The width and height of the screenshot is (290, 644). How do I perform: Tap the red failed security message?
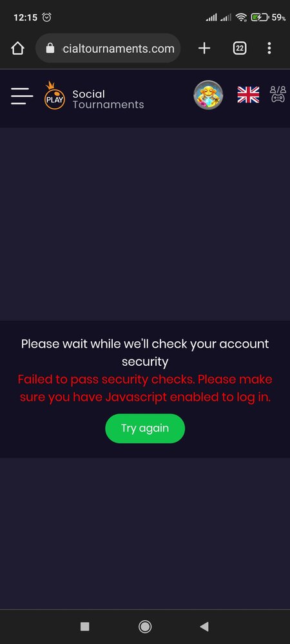point(145,388)
